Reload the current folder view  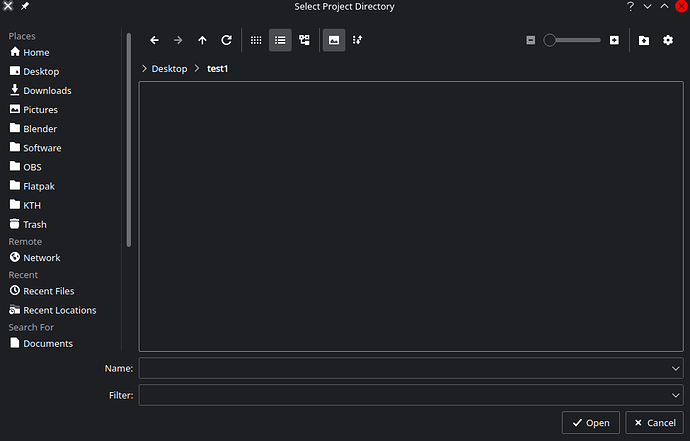point(226,40)
